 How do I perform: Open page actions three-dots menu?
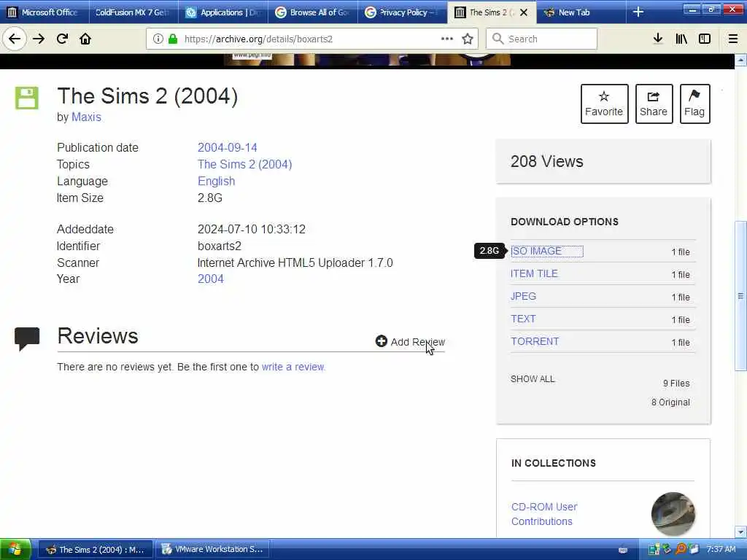(x=447, y=39)
